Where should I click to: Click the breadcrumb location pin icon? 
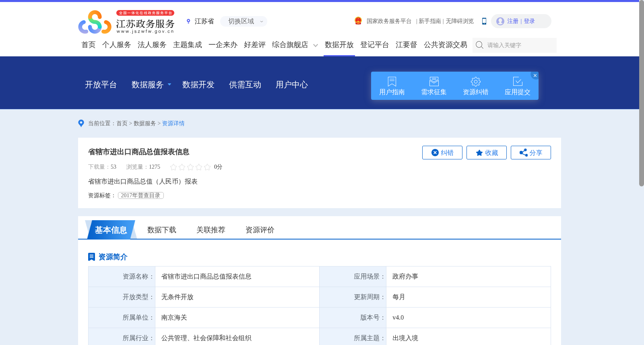tap(81, 123)
